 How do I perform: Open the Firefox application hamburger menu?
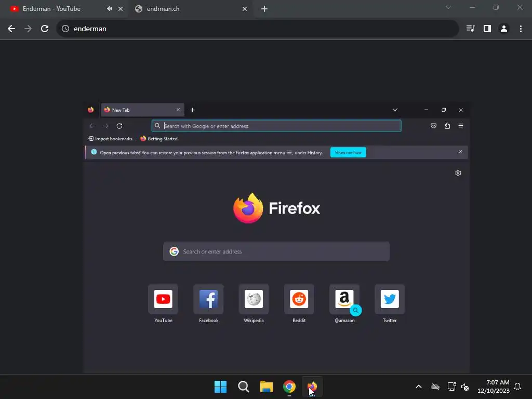click(461, 126)
